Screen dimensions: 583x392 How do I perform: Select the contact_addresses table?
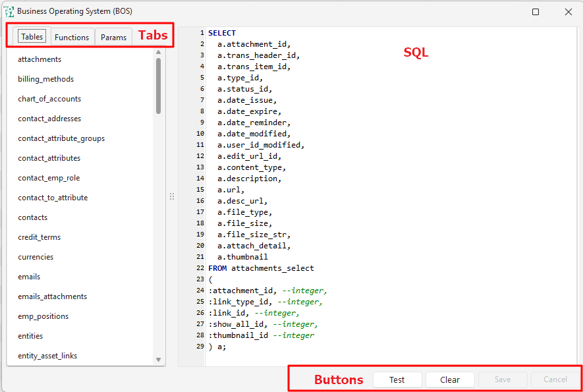pyautogui.click(x=49, y=119)
